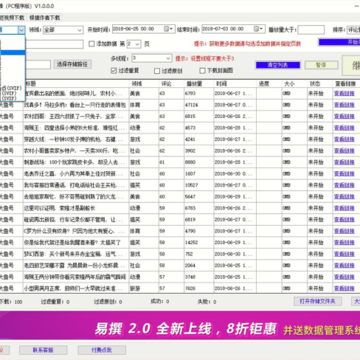Open 查看链接 for the row with 3902 plays
This screenshot has width=360, height=360.
pyautogui.click(x=344, y=151)
